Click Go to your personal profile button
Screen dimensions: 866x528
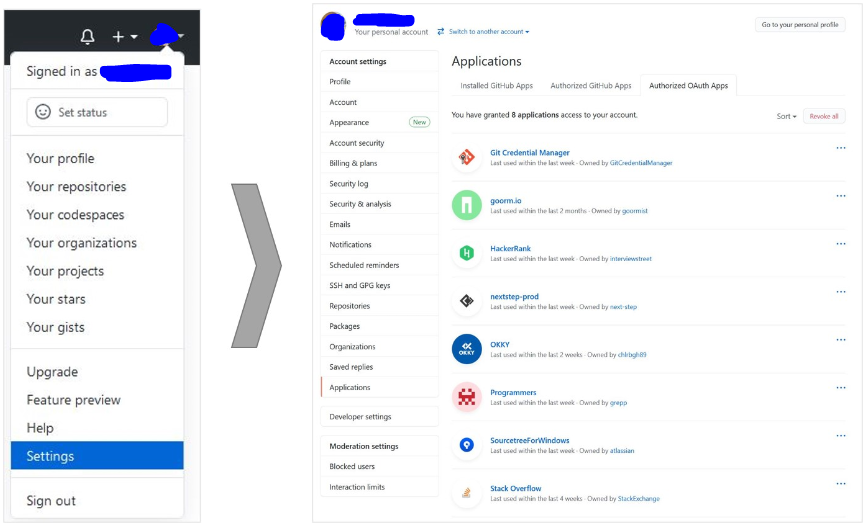(x=800, y=25)
